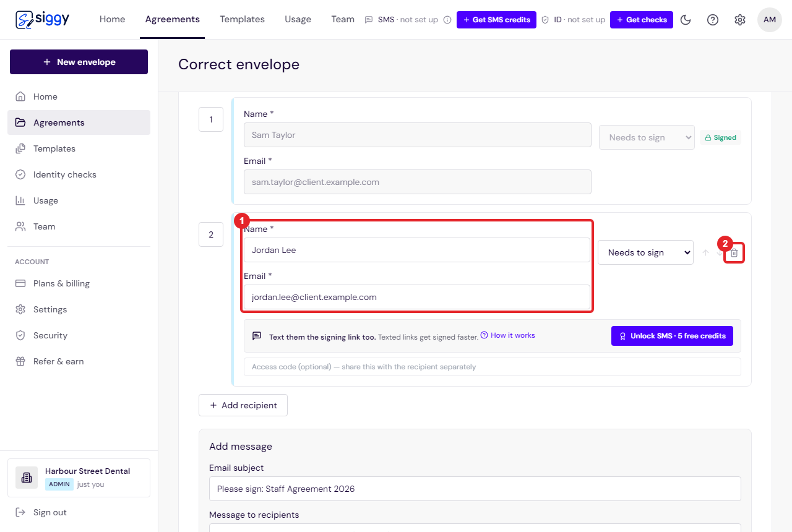Open Jordan Lee's Needs to sign dropdown
The height and width of the screenshot is (532, 792).
(x=645, y=252)
